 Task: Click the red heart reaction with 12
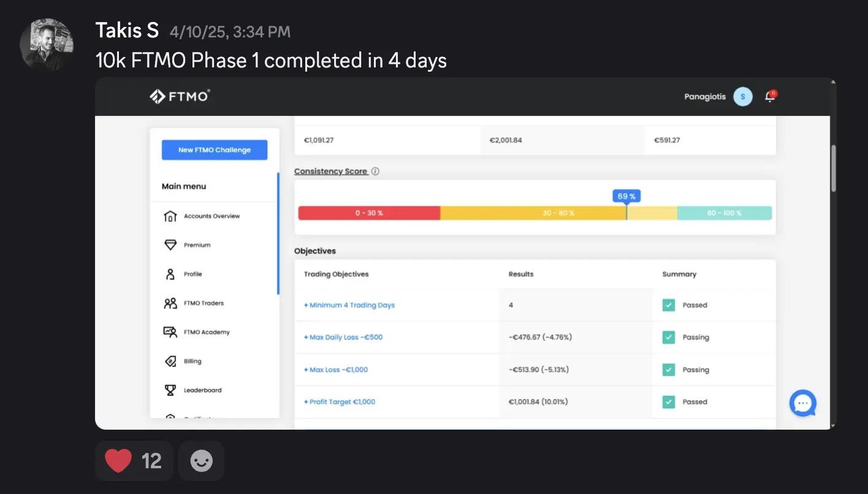pos(134,461)
